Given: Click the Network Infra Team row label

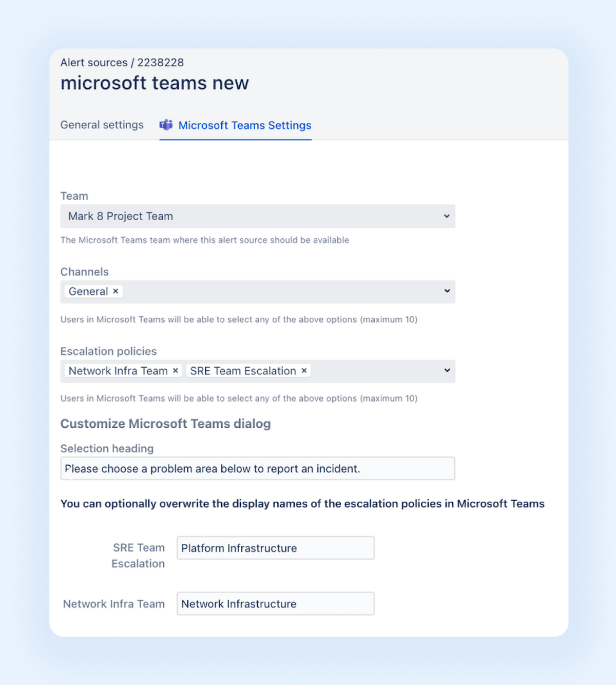Looking at the screenshot, I should [113, 604].
